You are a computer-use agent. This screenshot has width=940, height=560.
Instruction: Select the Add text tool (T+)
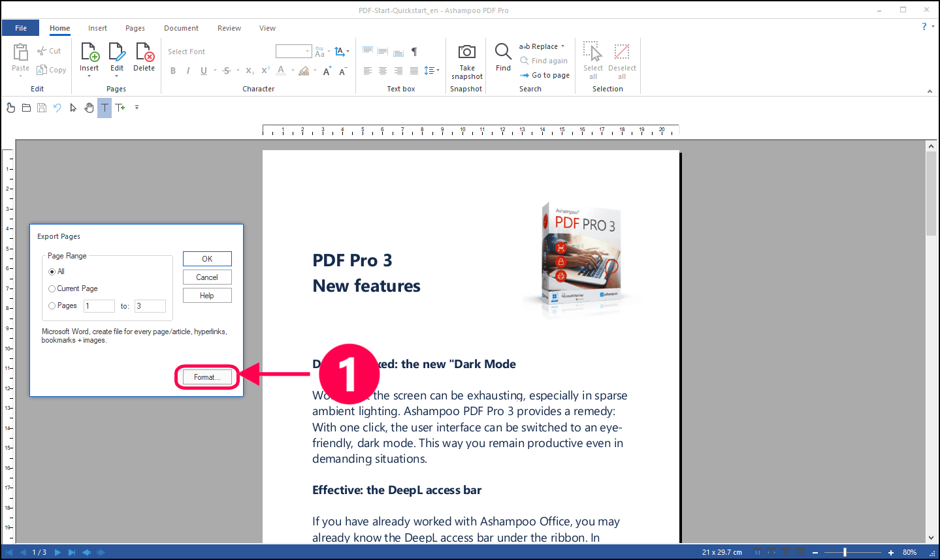pos(120,108)
